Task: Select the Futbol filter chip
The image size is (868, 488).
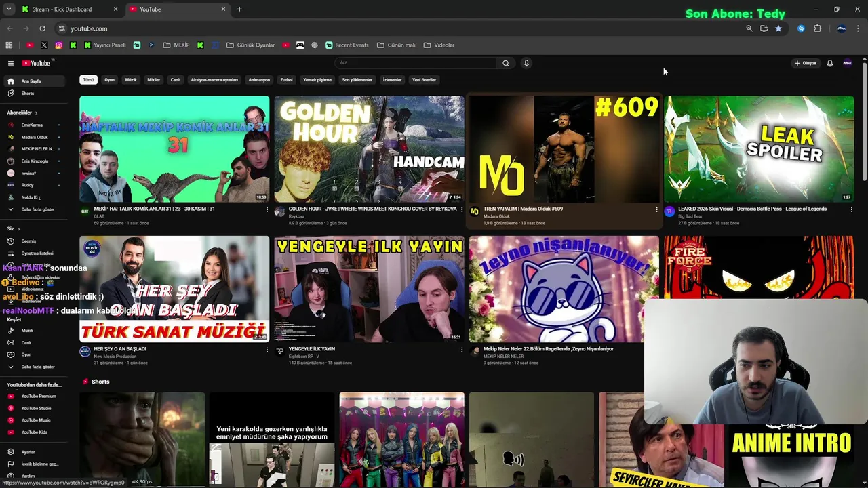Action: (287, 80)
